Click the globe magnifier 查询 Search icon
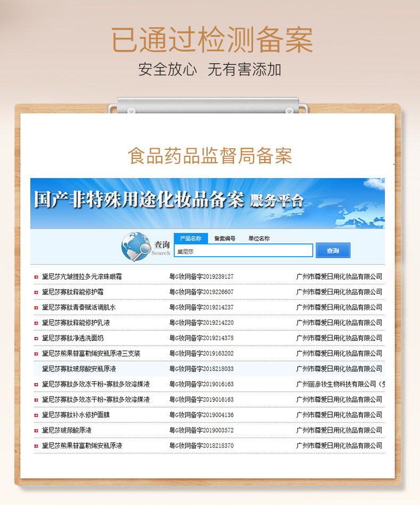The image size is (420, 505). (x=145, y=247)
